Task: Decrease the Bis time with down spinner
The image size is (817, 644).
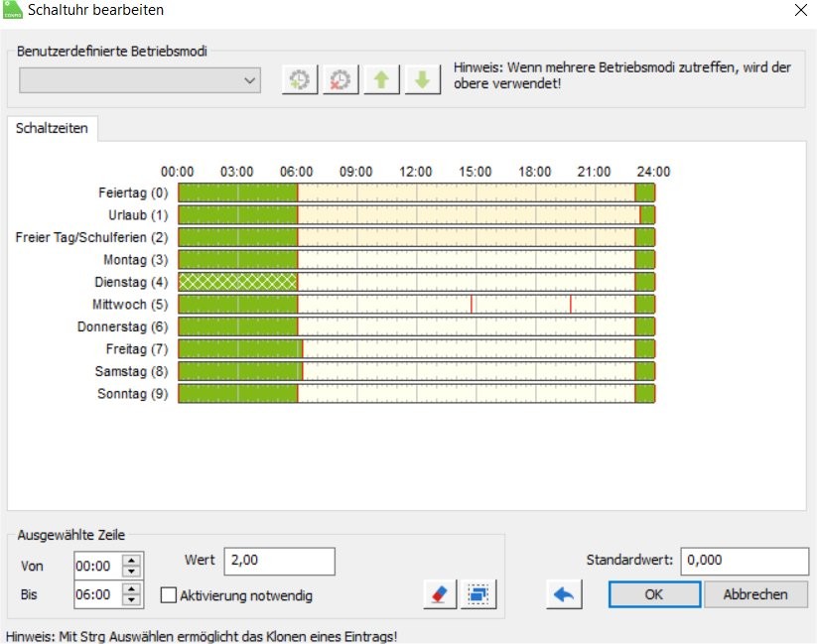Action: point(131,600)
